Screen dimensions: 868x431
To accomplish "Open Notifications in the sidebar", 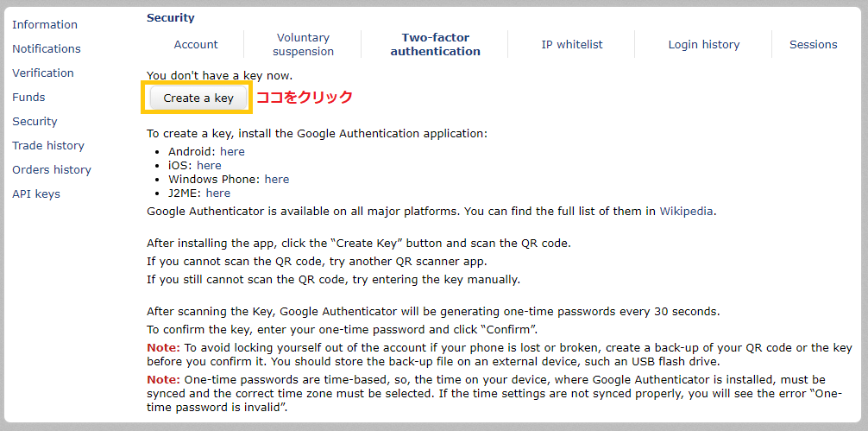I will coord(47,48).
